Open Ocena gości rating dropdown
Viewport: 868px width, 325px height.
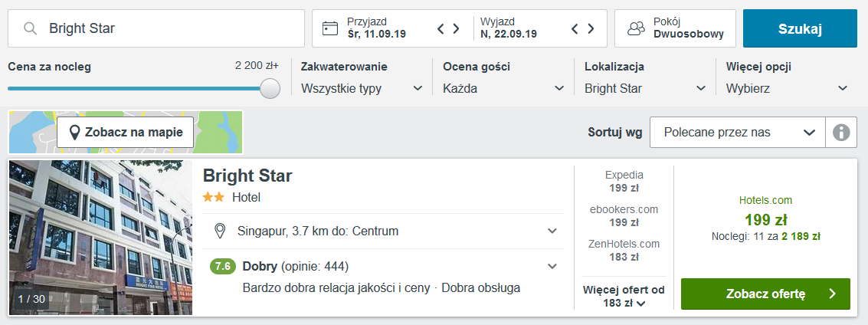(x=503, y=88)
